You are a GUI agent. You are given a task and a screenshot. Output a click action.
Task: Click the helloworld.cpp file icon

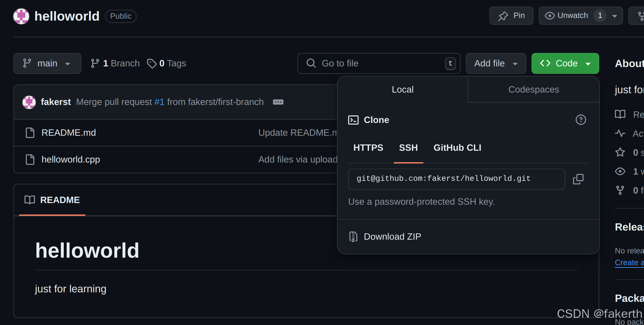[x=30, y=160]
